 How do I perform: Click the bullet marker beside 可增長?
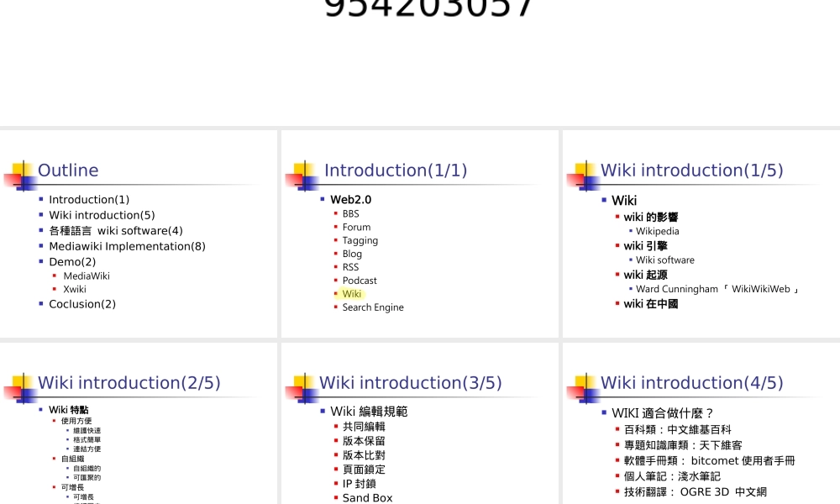[x=53, y=486]
